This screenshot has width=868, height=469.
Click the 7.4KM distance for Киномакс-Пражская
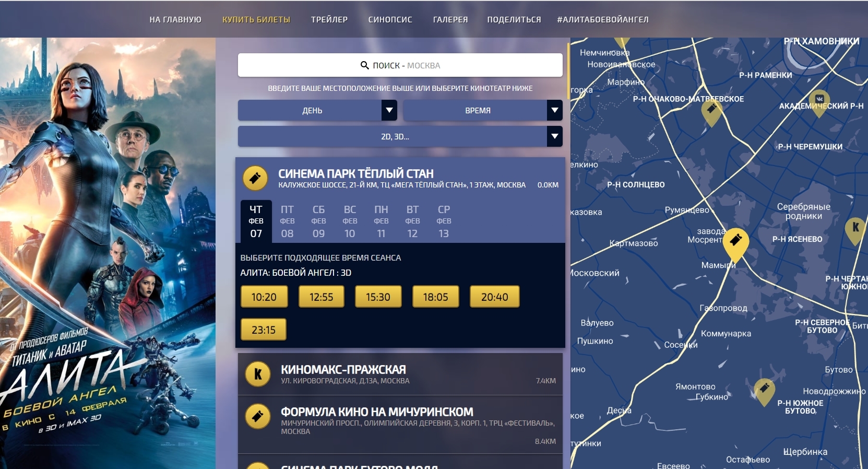(546, 381)
